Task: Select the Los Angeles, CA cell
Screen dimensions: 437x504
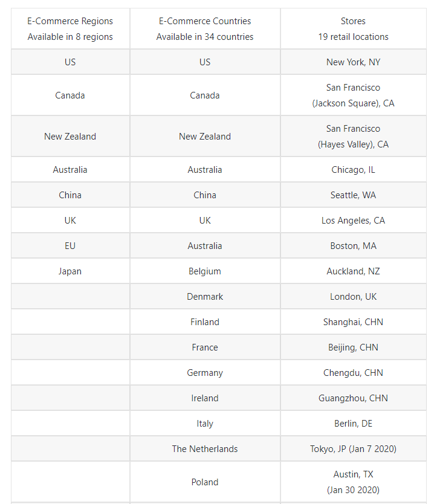Action: pos(353,221)
